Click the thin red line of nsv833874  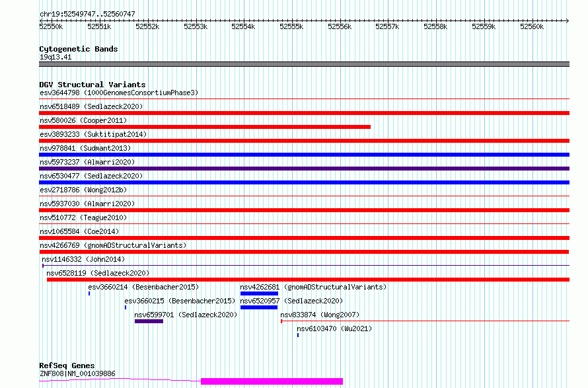(425, 321)
